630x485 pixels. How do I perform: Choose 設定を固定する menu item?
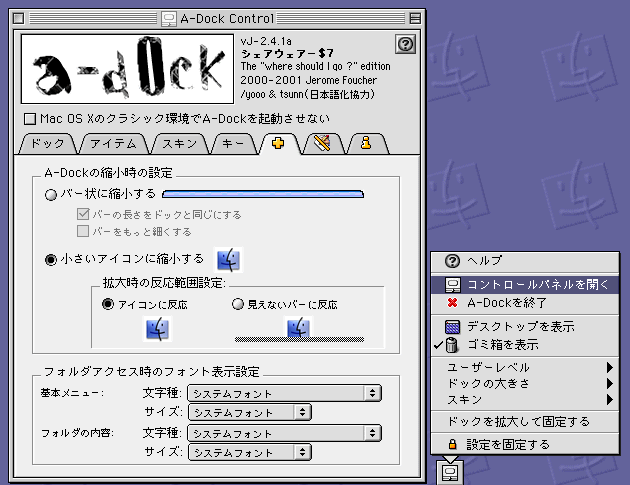pos(525,444)
